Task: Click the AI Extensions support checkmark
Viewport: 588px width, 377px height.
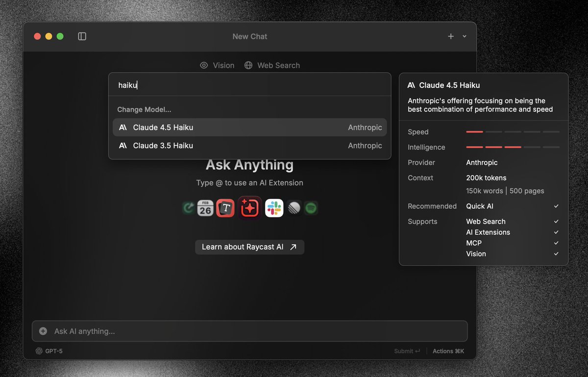Action: 556,232
